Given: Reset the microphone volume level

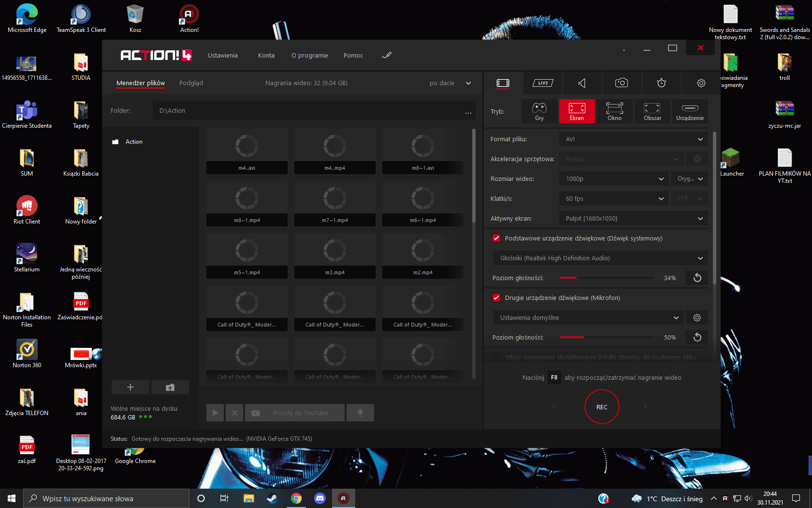Looking at the screenshot, I should 697,337.
